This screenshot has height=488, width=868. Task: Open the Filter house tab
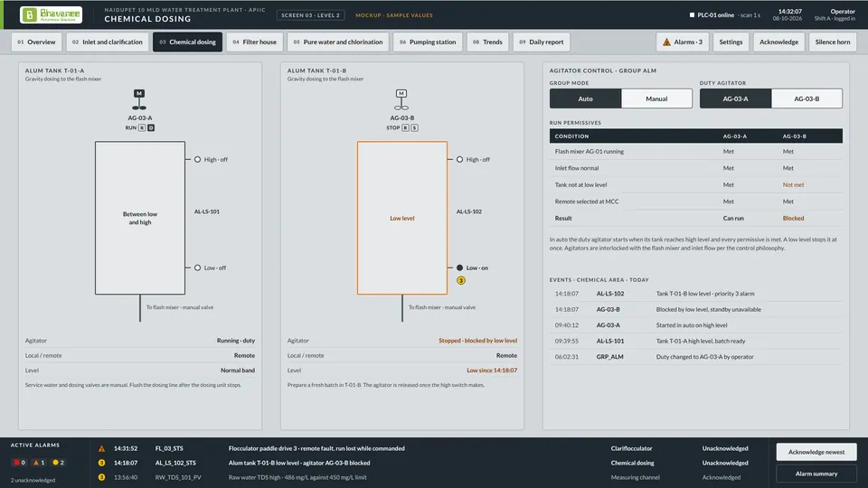pyautogui.click(x=255, y=42)
